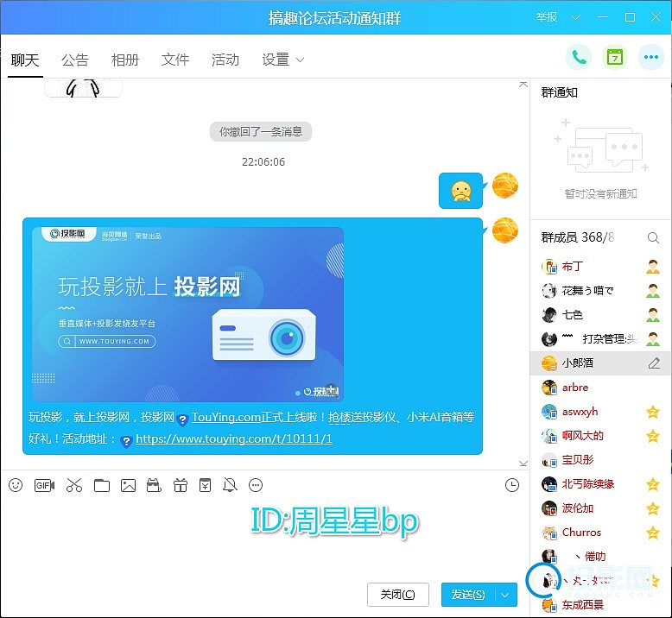
Task: Open the touying.com/t/10111/1 activity link
Action: (234, 439)
